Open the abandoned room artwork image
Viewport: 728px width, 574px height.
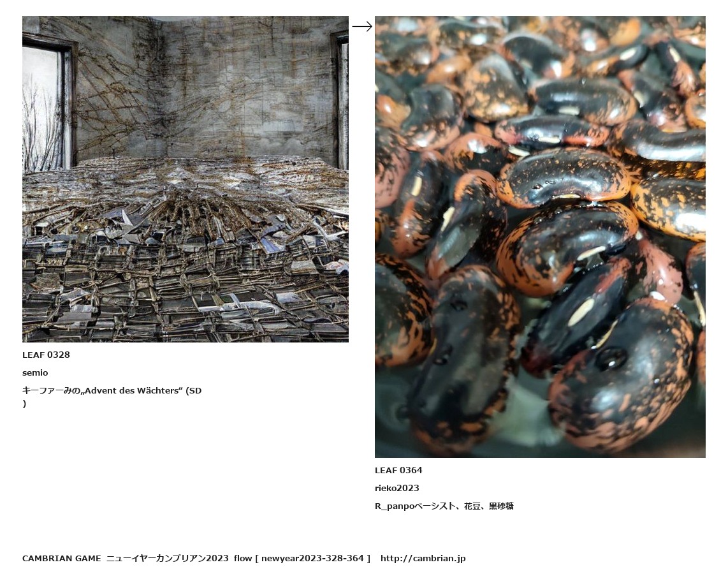[186, 179]
